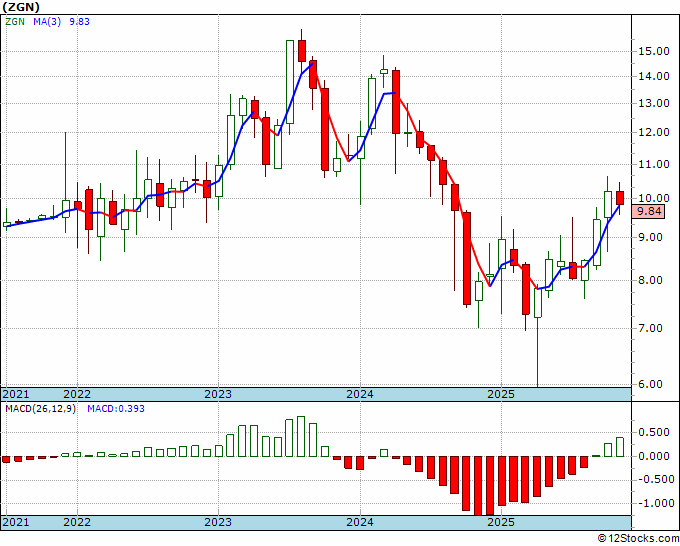Viewport: 680px width, 546px height.
Task: Select the ZGN legend label
Action: [x=15, y=21]
